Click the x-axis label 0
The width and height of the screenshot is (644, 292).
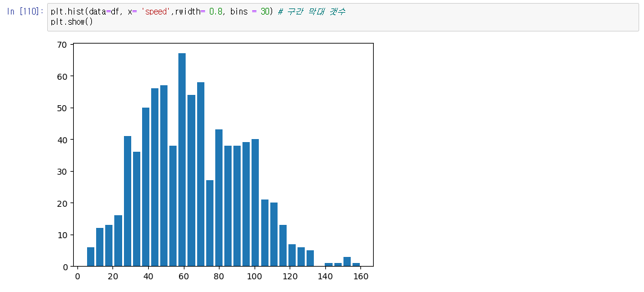77,276
